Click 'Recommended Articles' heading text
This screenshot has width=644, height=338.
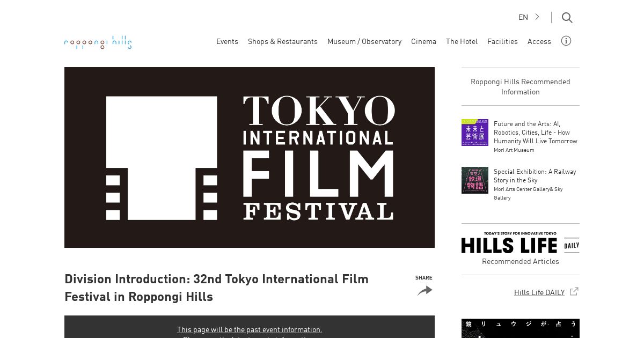[x=521, y=261]
